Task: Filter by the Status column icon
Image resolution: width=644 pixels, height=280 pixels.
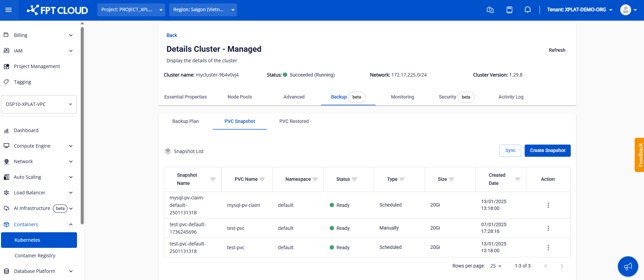Action: (354, 179)
